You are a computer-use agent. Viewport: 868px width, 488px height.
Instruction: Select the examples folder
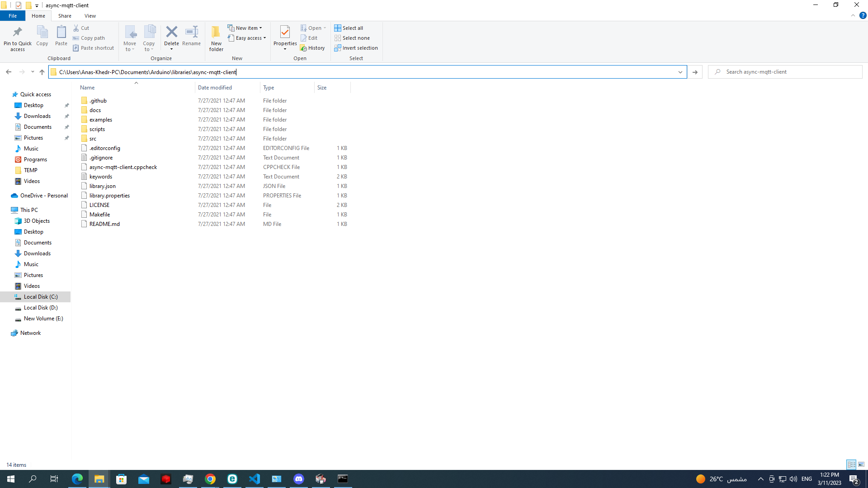tap(100, 120)
